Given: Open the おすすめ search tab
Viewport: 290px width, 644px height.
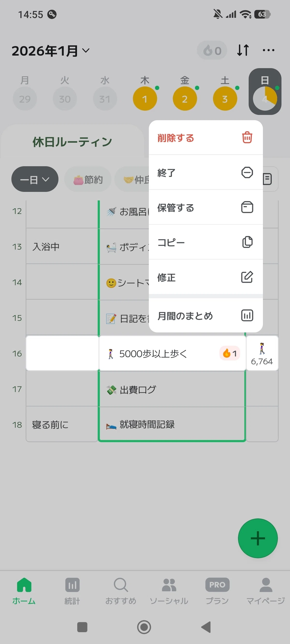Looking at the screenshot, I should pyautogui.click(x=121, y=591).
